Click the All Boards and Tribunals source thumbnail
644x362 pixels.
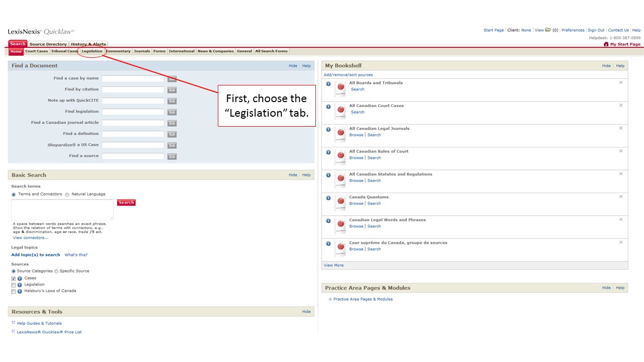tap(341, 88)
